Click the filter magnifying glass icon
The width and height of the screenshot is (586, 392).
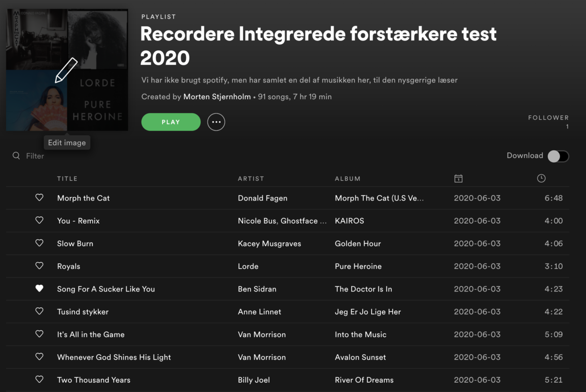click(16, 156)
